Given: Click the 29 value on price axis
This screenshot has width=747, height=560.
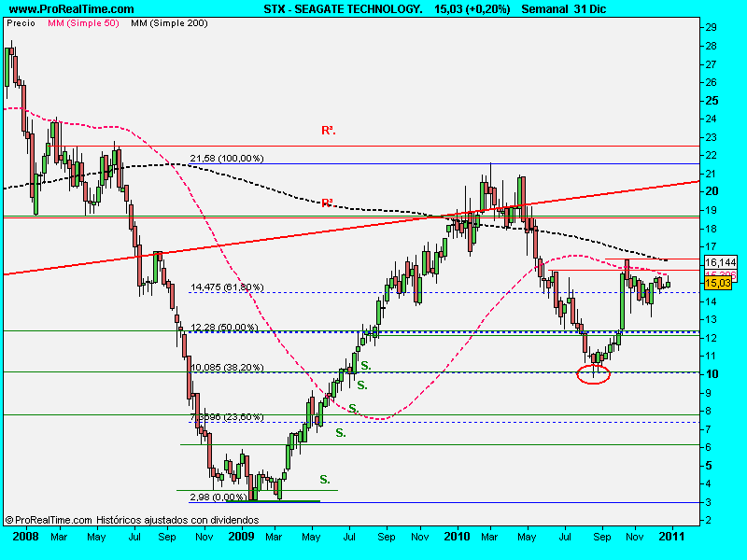Looking at the screenshot, I should (711, 28).
